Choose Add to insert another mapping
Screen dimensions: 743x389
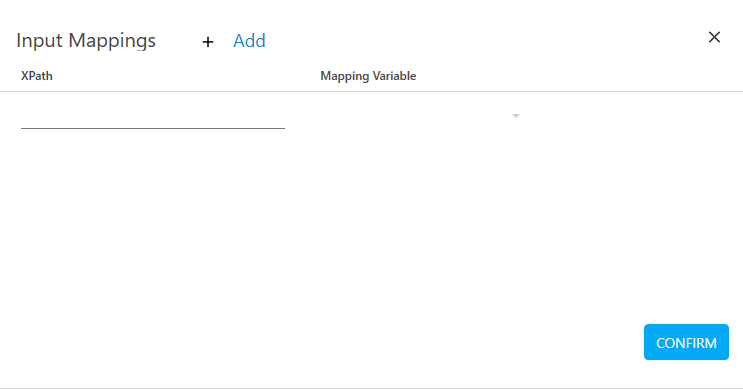click(249, 41)
